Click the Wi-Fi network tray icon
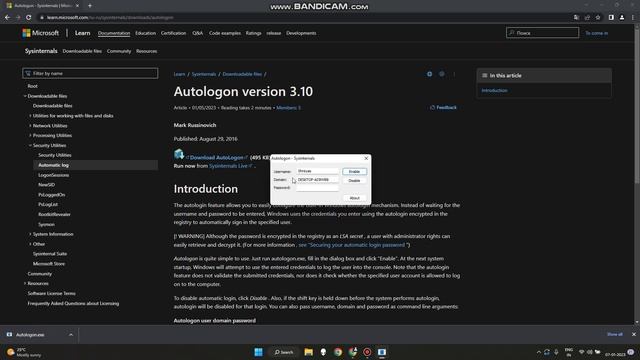The height and width of the screenshot is (360, 640). pos(582,352)
